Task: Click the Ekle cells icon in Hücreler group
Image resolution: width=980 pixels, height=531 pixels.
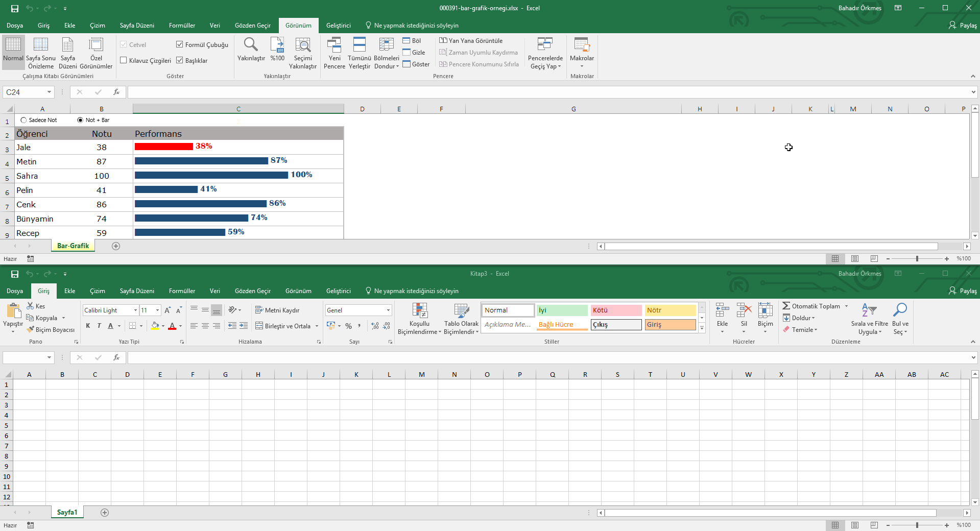Action: (722, 310)
